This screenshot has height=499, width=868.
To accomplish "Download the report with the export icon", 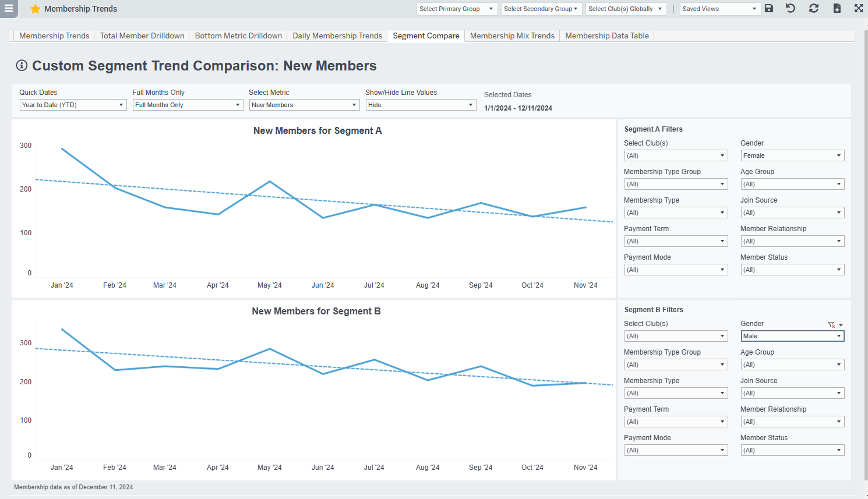I will point(837,9).
